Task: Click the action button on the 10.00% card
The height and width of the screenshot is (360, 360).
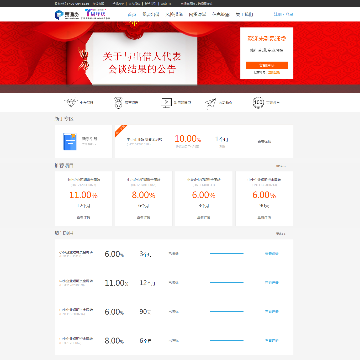Action: pos(264,141)
